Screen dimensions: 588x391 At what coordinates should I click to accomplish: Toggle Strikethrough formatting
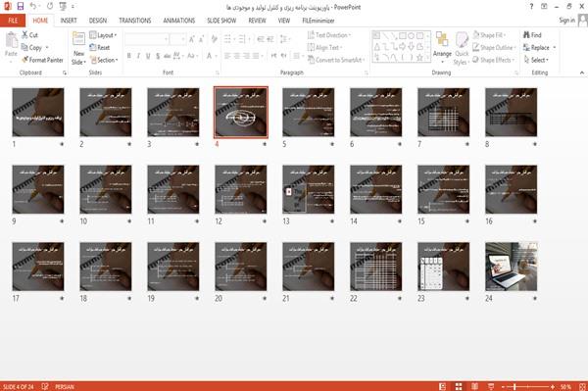click(x=167, y=56)
